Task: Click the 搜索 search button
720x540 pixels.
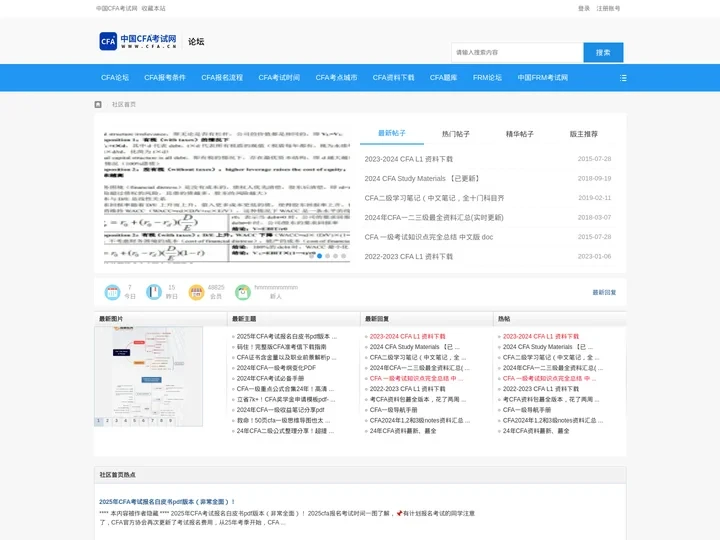Action: click(603, 52)
